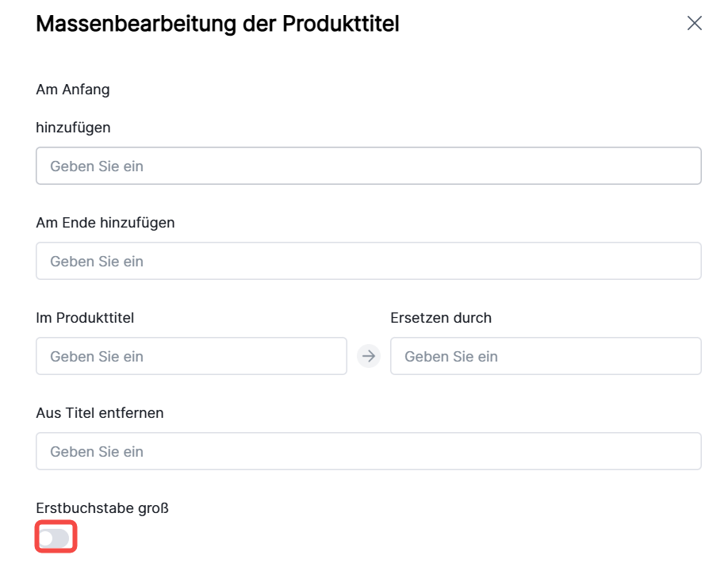The width and height of the screenshot is (728, 578).
Task: Close the Massenbearbeitung der Produkttitel dialog
Action: point(695,23)
